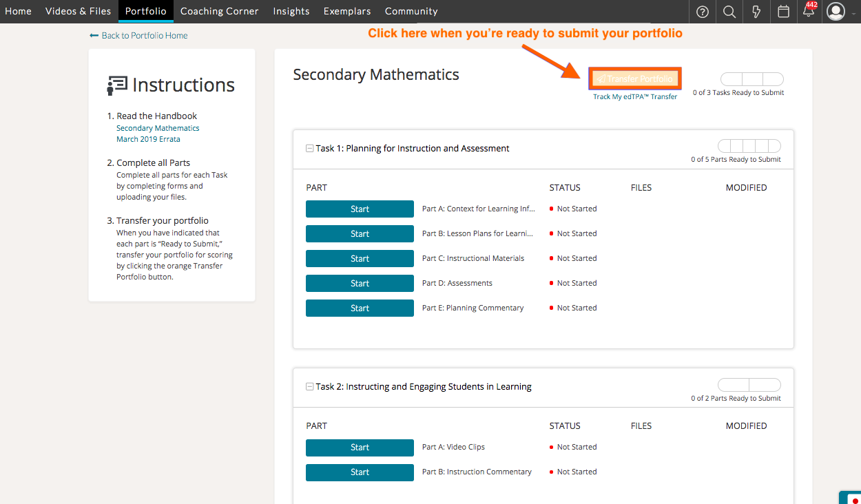Open the Videos & Files tab
Screen dimensions: 861x504
78,12
